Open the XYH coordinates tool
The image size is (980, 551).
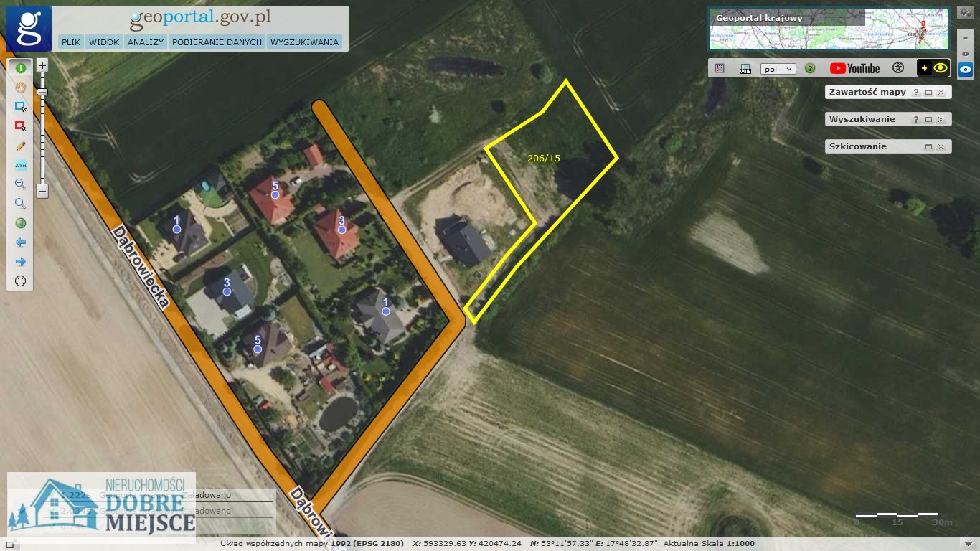click(x=20, y=164)
